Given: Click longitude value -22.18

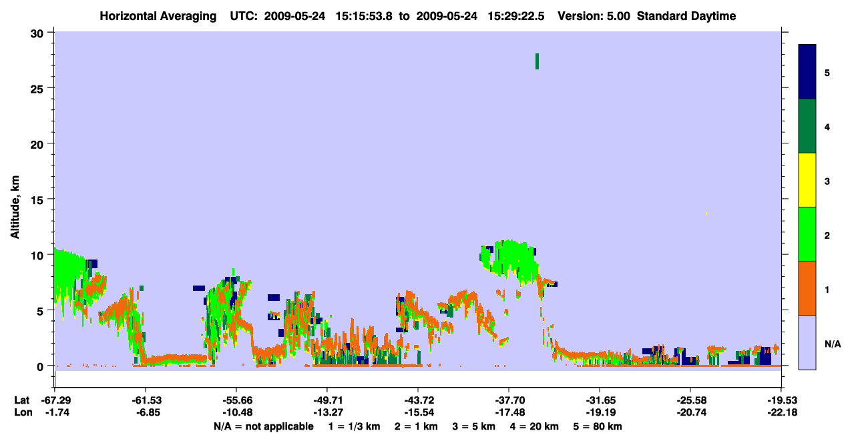Looking at the screenshot, I should (781, 412).
